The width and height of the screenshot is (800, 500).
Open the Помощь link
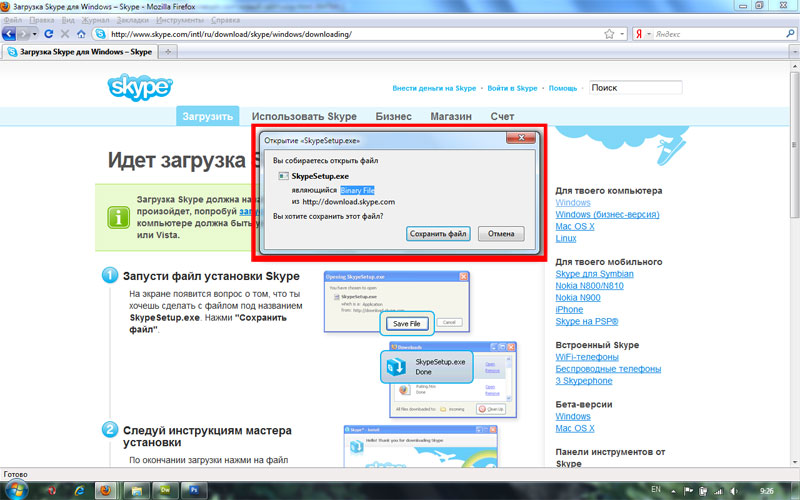[563, 88]
